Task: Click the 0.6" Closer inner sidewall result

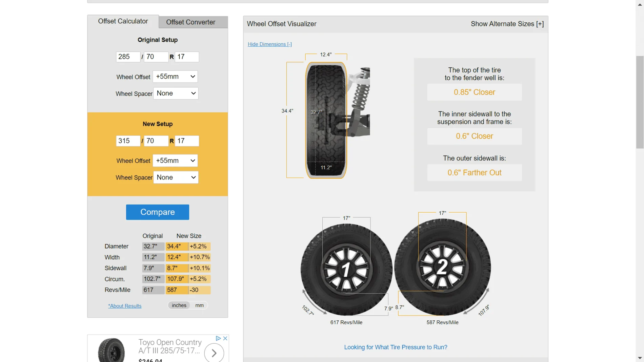Action: pyautogui.click(x=474, y=136)
